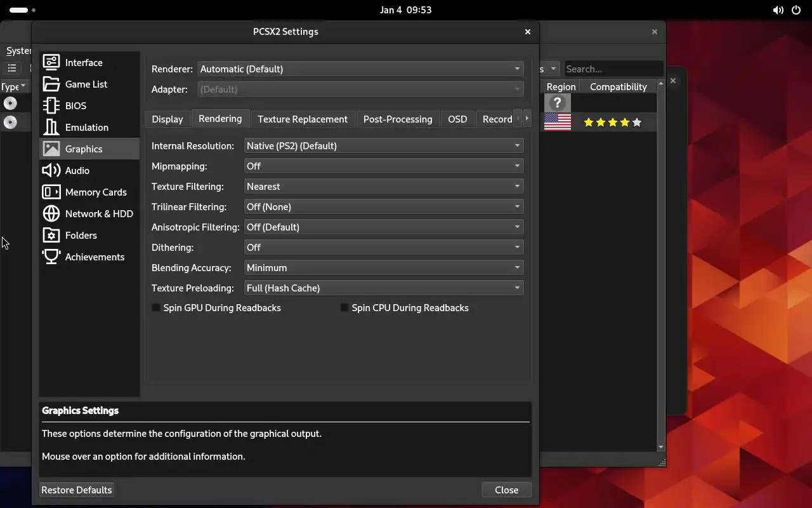Open the Internal Resolution dropdown

[384, 145]
